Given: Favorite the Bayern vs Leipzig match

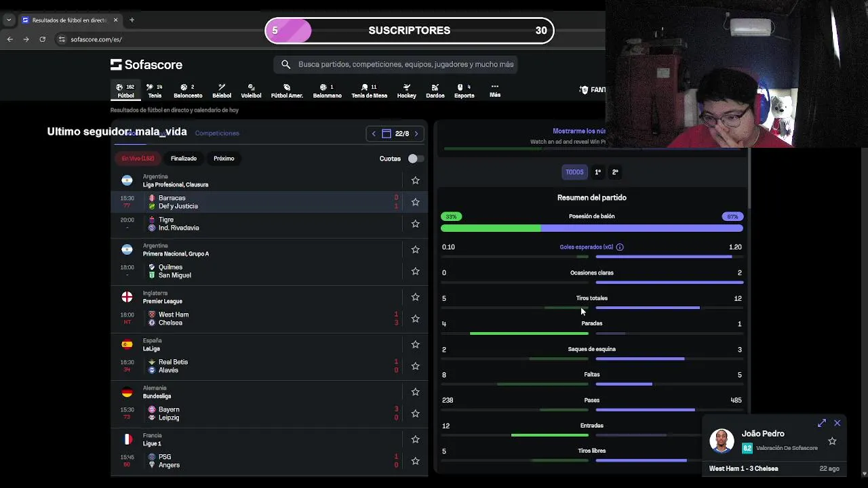Looking at the screenshot, I should [x=416, y=413].
